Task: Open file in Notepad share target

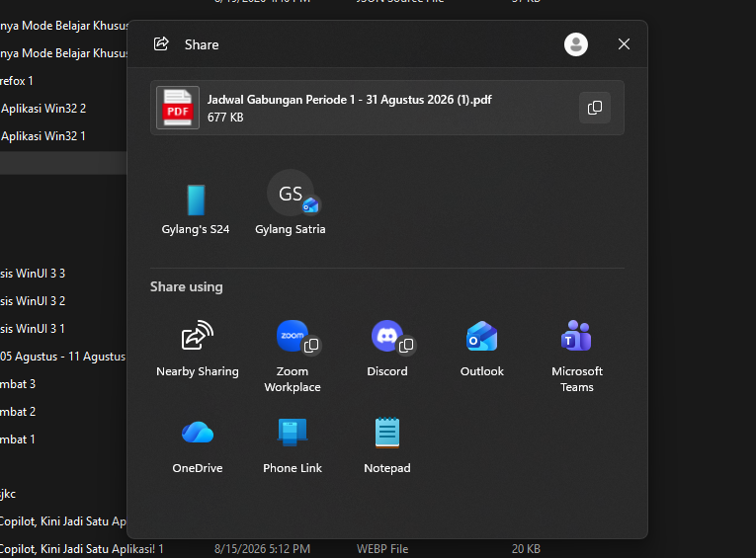Action: (x=387, y=445)
